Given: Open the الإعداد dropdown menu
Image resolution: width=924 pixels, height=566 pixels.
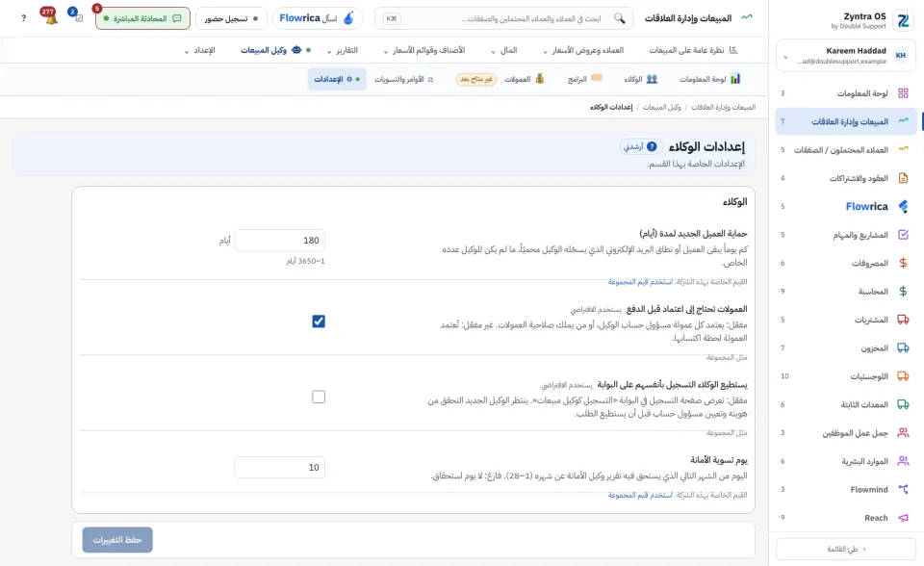Looking at the screenshot, I should point(200,51).
